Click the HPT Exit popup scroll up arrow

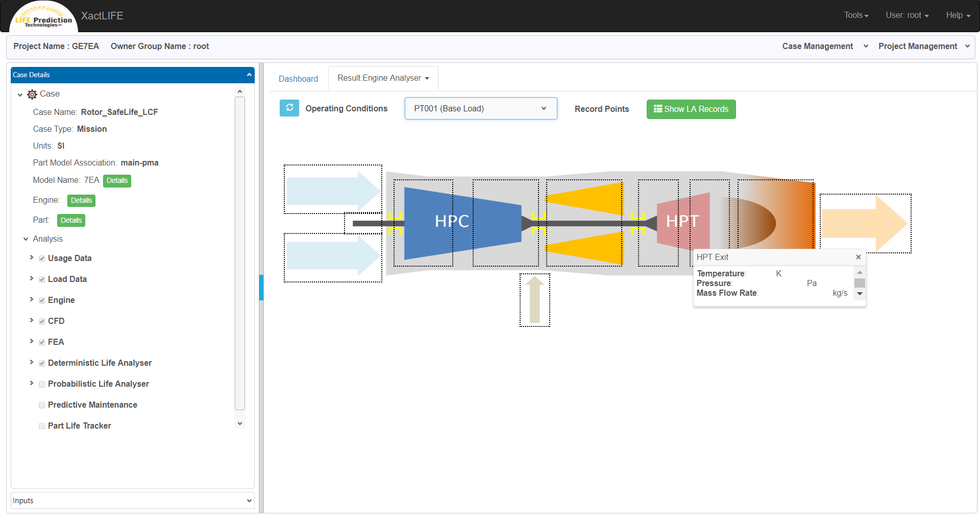(860, 273)
